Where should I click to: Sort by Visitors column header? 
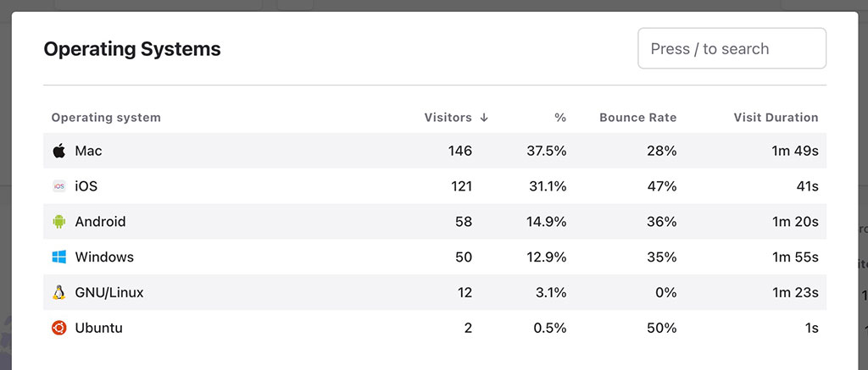click(x=448, y=118)
